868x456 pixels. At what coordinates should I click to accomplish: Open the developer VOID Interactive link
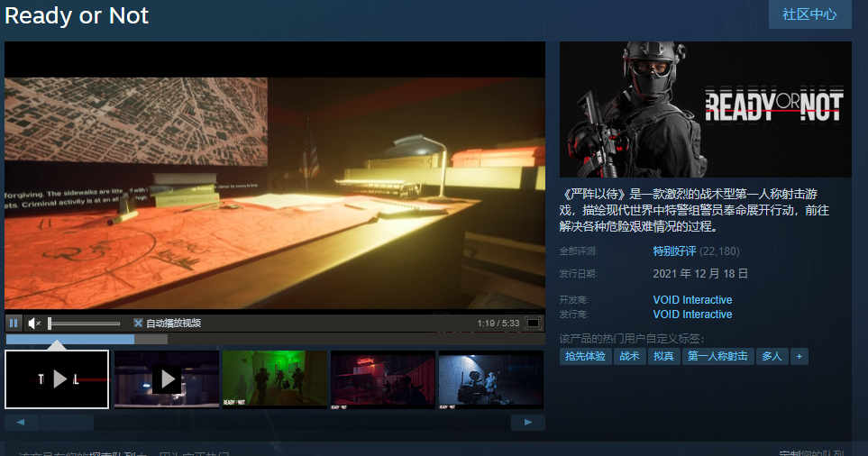[692, 300]
